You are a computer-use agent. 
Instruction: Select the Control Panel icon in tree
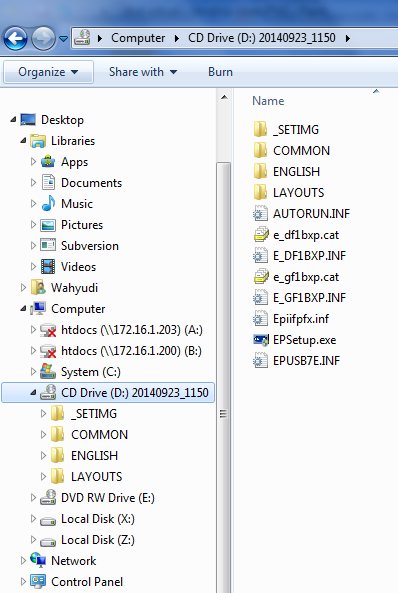[38, 581]
